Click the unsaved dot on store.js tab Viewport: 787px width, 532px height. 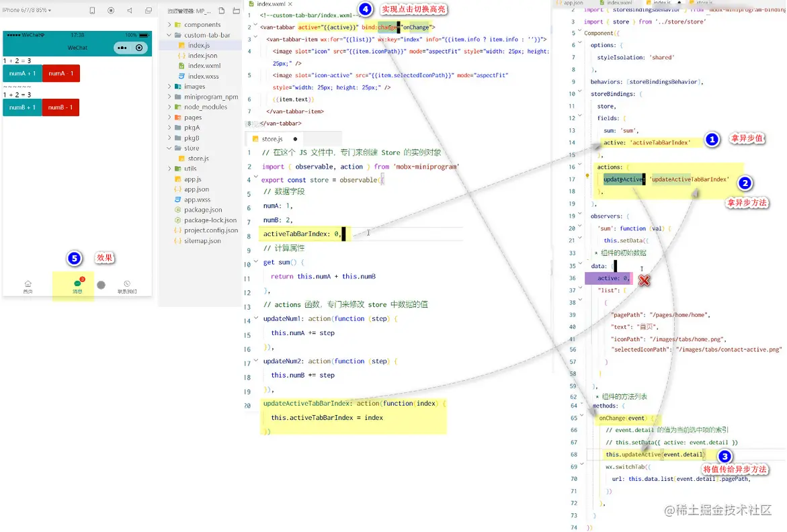tap(295, 139)
